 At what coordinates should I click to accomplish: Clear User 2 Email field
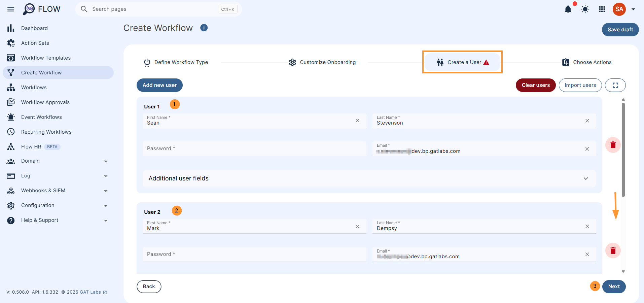587,254
